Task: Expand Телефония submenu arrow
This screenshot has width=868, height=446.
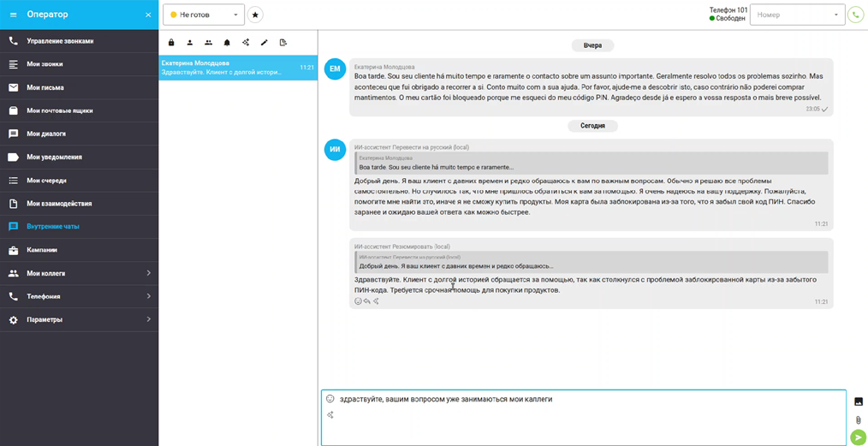Action: coord(148,296)
